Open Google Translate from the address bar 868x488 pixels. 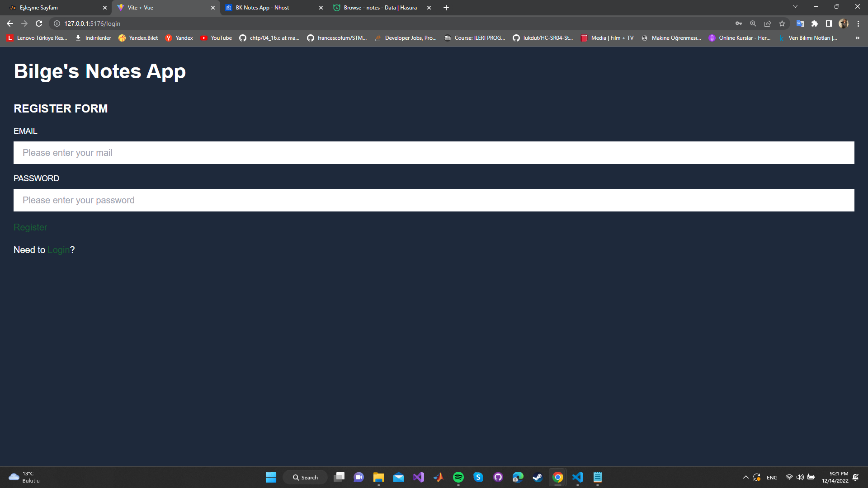pyautogui.click(x=800, y=23)
